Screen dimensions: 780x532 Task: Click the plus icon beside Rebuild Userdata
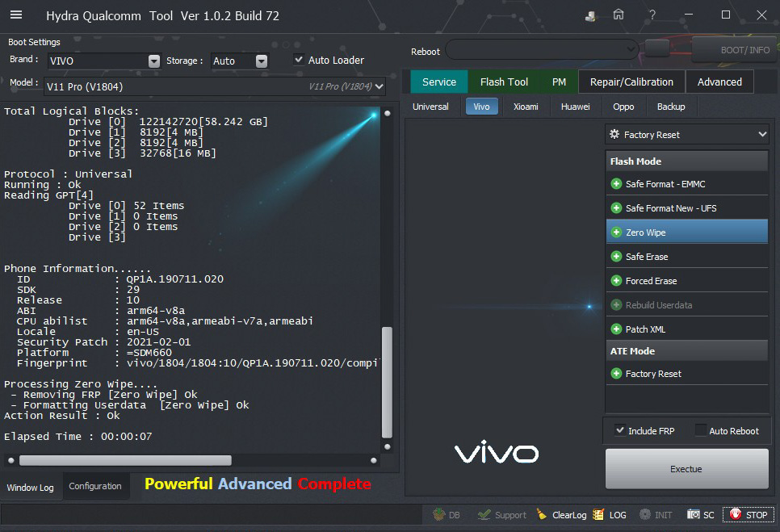click(616, 305)
